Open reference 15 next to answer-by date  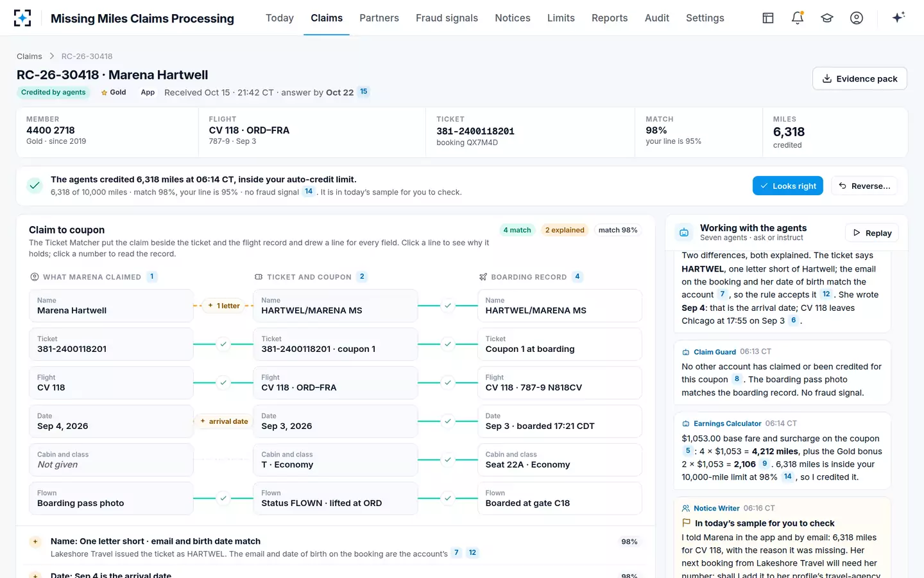pyautogui.click(x=364, y=92)
